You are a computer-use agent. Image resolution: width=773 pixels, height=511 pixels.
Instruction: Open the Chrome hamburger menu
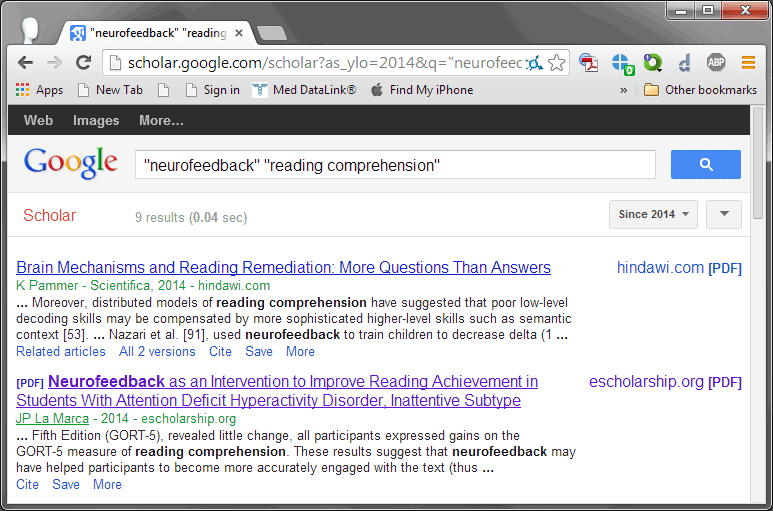748,63
